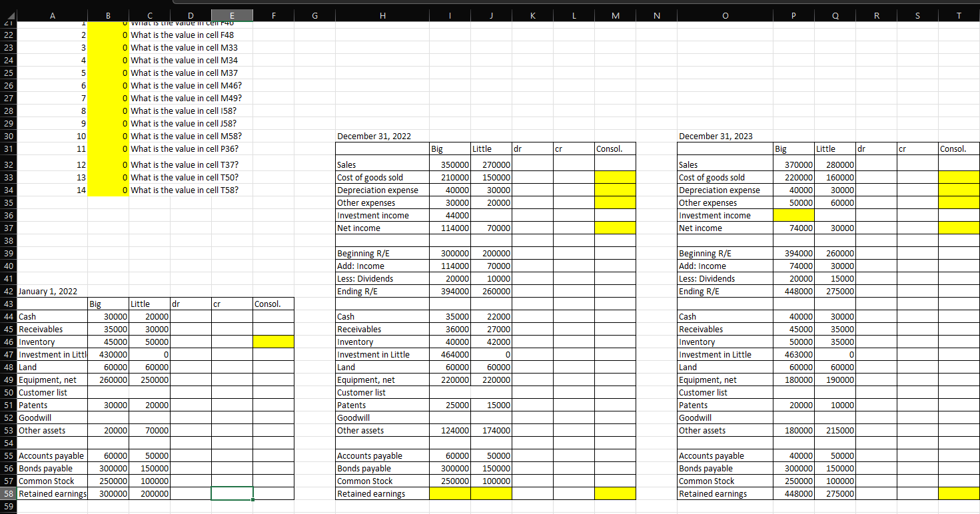Click "Sales" label in December 31, 2022 table
The width and height of the screenshot is (980, 514).
(x=347, y=164)
